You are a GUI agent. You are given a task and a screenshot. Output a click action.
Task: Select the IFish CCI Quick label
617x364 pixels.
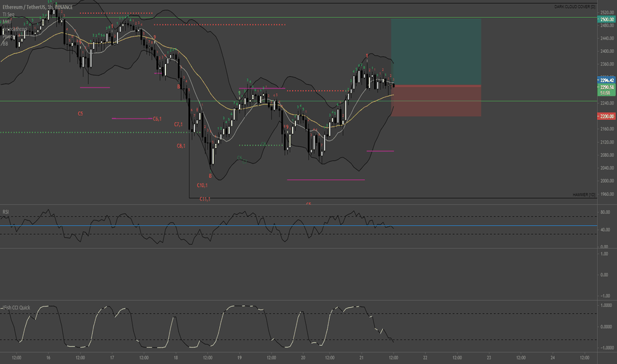coord(16,308)
